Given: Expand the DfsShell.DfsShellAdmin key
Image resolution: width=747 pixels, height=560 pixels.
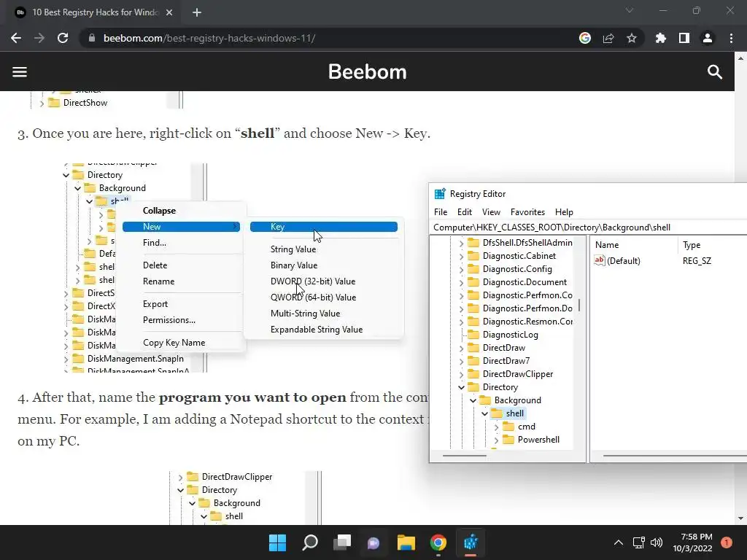Looking at the screenshot, I should [461, 243].
